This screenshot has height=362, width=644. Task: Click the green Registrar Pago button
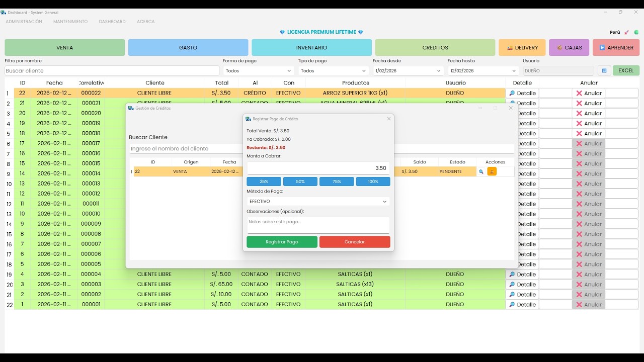(x=282, y=242)
